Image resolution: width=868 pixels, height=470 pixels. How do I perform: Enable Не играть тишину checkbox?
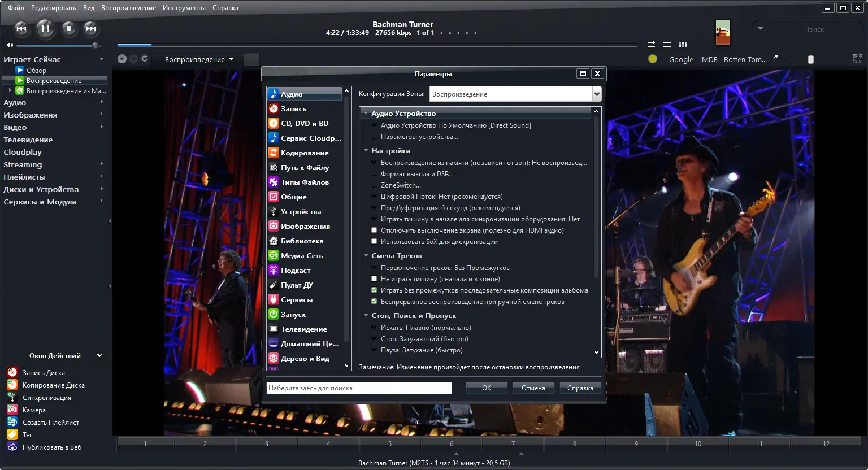(374, 279)
